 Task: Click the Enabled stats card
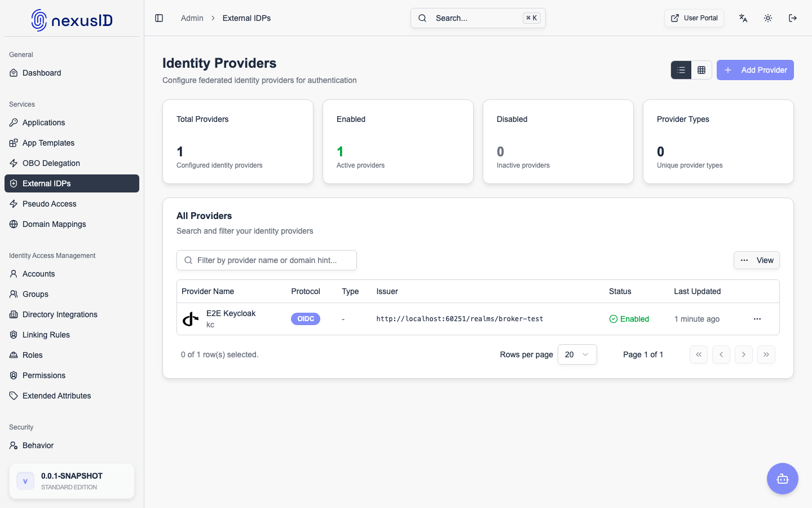click(398, 142)
